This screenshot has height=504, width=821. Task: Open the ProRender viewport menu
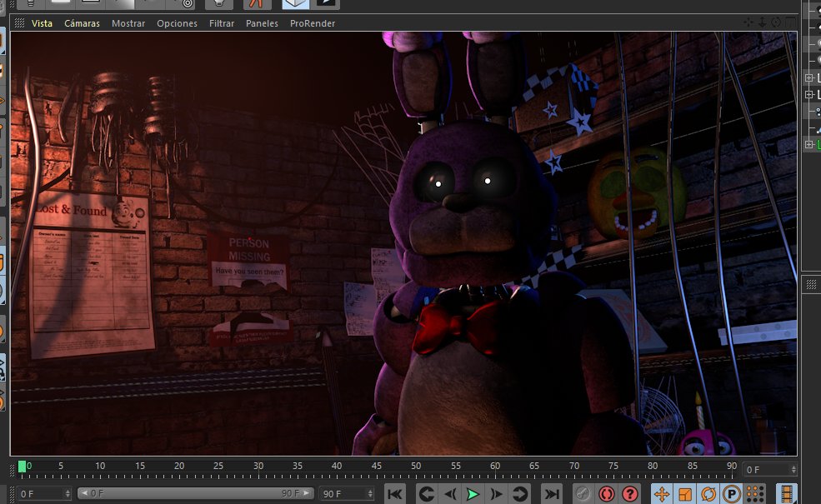[313, 23]
